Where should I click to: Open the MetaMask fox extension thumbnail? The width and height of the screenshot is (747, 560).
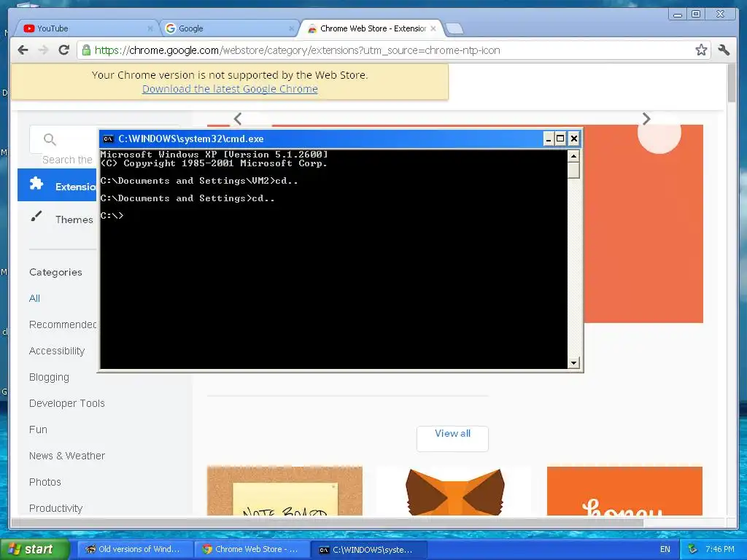[x=454, y=491]
